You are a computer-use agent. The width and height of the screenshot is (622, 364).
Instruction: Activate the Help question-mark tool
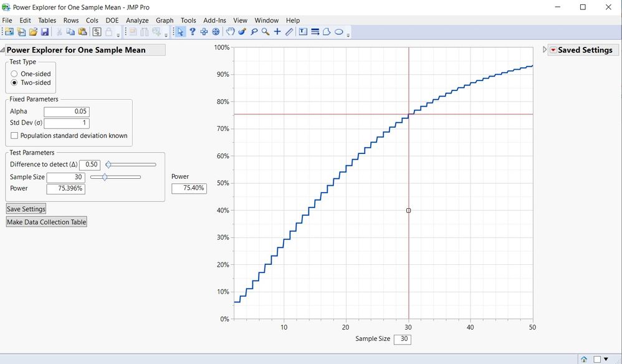[x=193, y=31]
